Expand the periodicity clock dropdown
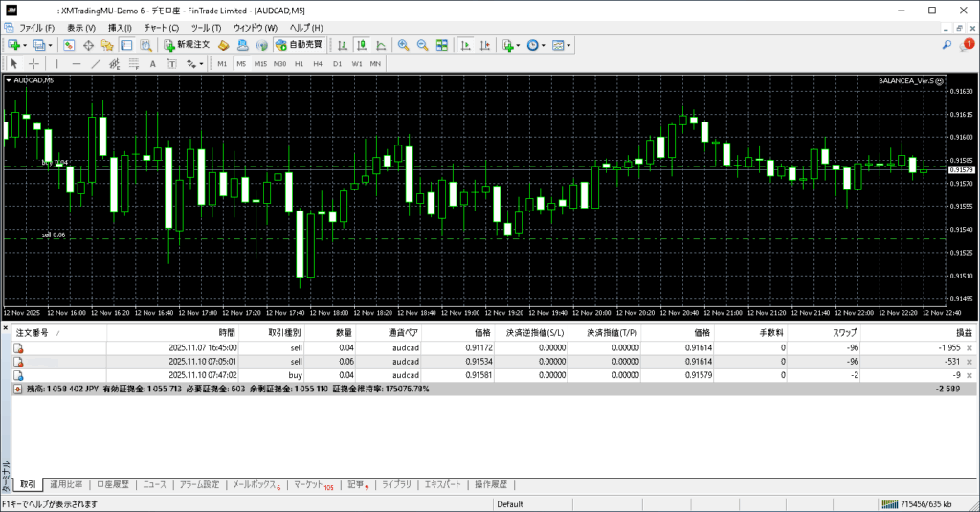This screenshot has height=512, width=980. point(544,45)
